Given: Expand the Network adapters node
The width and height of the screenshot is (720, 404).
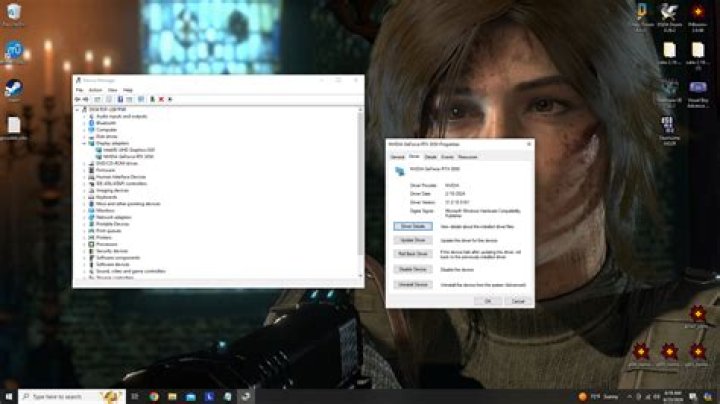Looking at the screenshot, I should pos(84,217).
